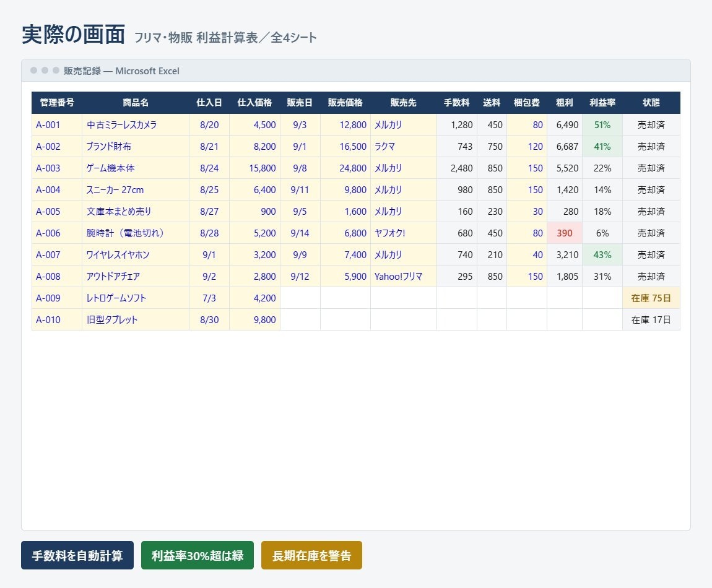Select the 梱包費 column header

pyautogui.click(x=527, y=103)
